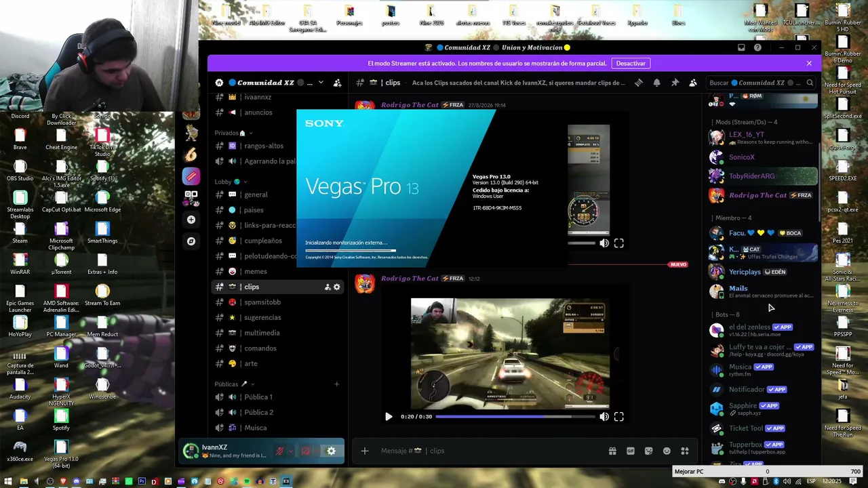Viewport: 868px width, 488px height.
Task: Open the apps launcher in message bar
Action: [685, 451]
